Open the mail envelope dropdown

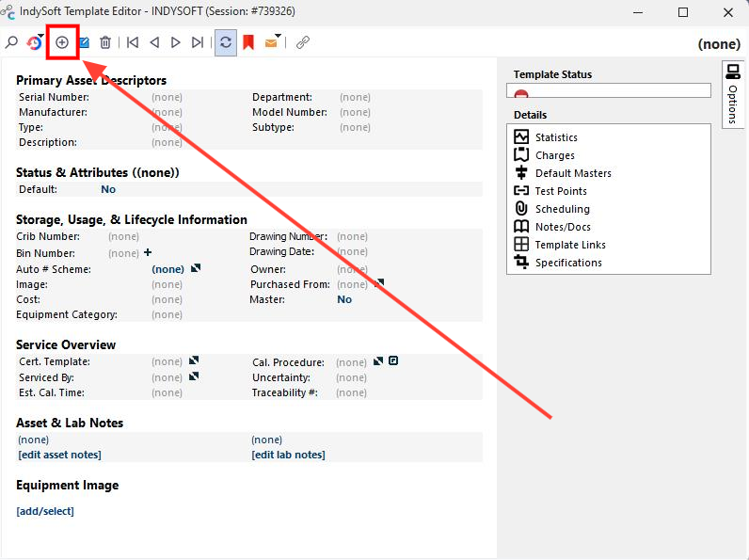(278, 36)
